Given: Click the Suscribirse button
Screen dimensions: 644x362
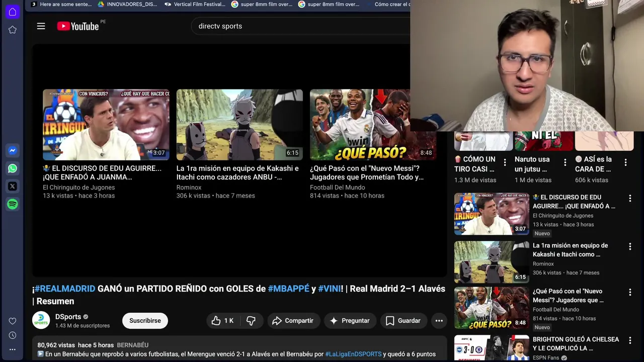Looking at the screenshot, I should pos(145,321).
